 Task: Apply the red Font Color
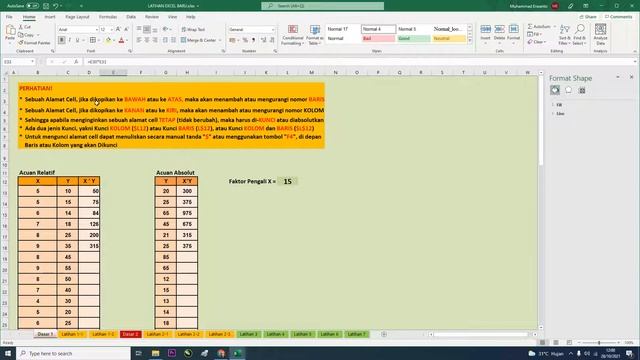121,40
